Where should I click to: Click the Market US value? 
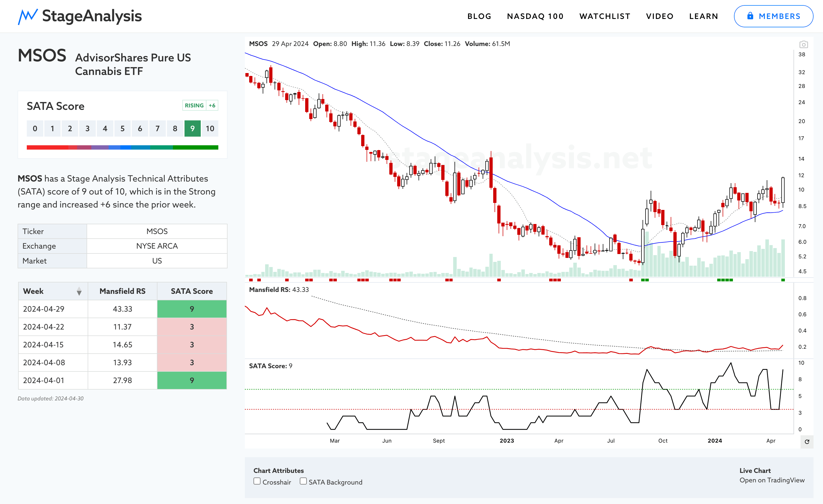tap(157, 261)
